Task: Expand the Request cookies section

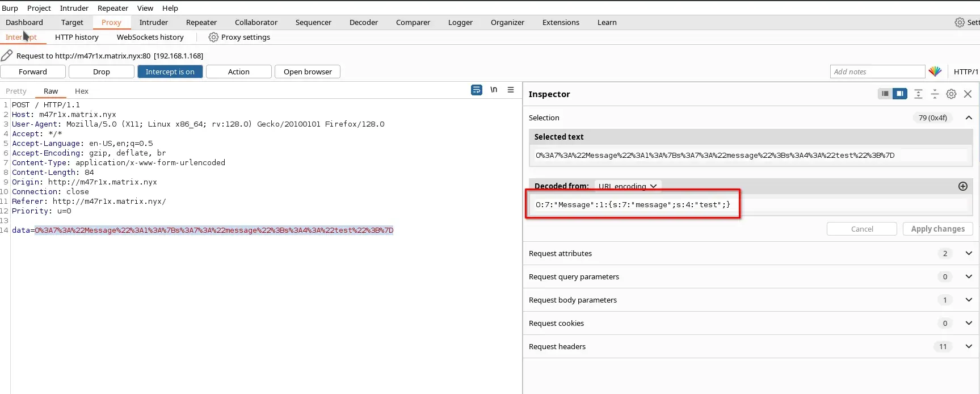Action: click(x=969, y=323)
